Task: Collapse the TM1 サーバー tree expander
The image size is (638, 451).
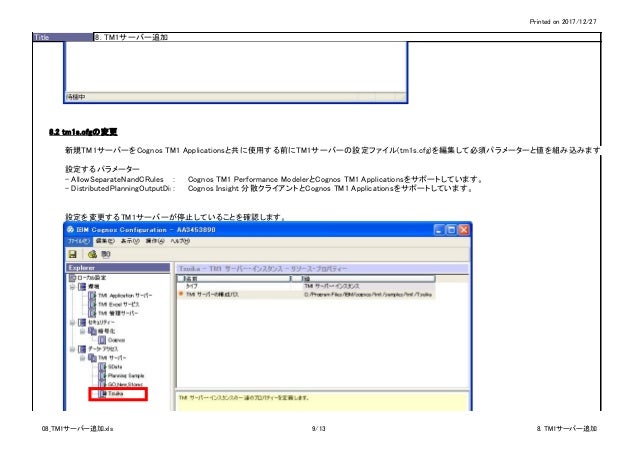Action: 83,359
